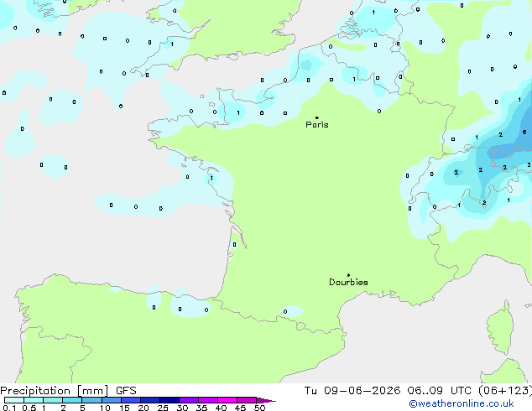
Task: Click the legend label '40'
Action: (x=221, y=408)
